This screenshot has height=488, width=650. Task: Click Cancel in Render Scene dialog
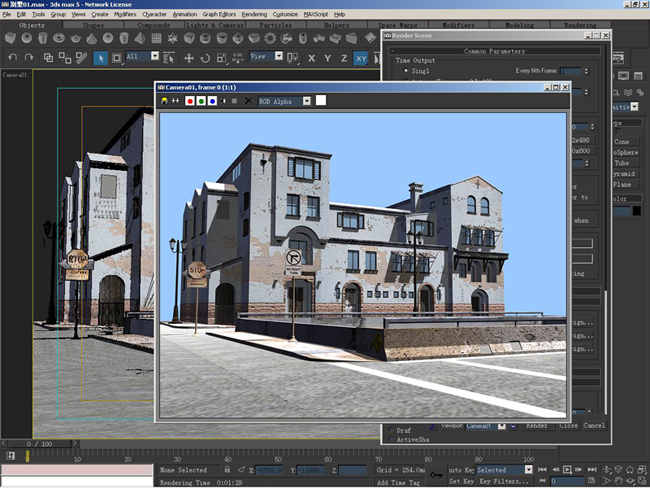(594, 425)
